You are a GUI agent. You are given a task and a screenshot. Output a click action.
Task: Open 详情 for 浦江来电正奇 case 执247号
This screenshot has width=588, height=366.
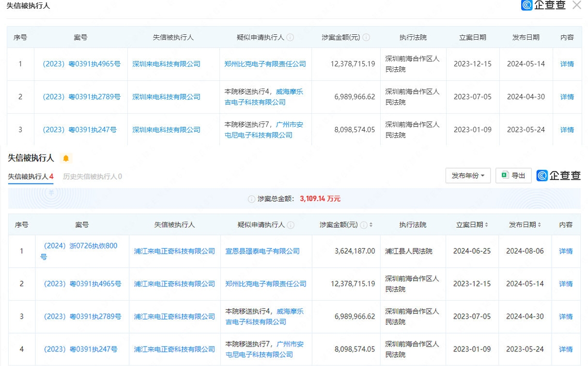click(x=566, y=349)
